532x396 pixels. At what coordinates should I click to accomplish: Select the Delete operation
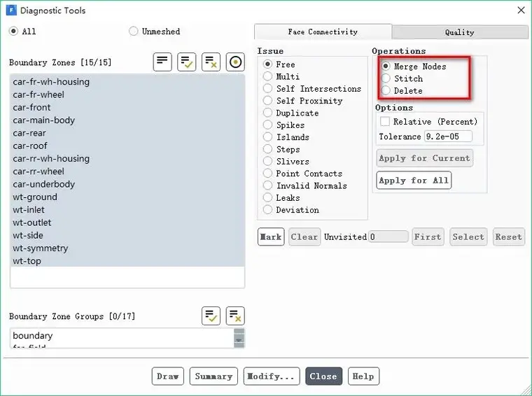pyautogui.click(x=386, y=90)
